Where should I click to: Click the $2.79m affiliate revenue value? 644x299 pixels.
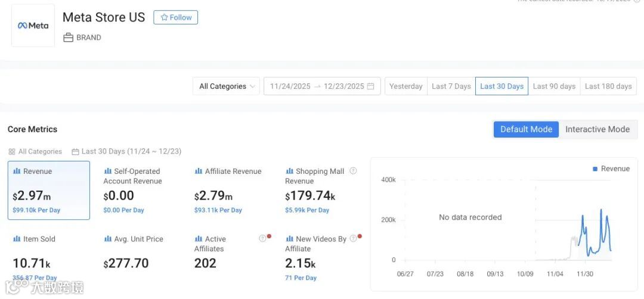(x=213, y=196)
